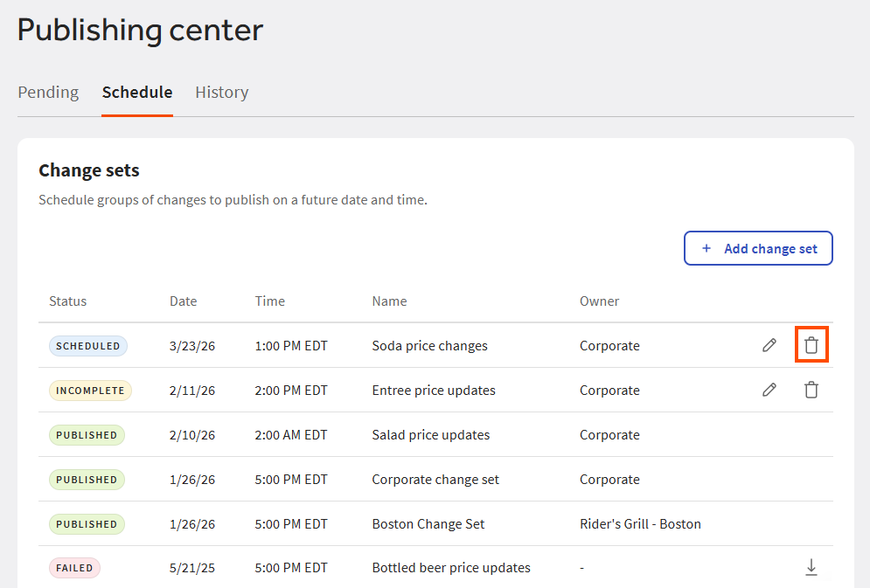Image resolution: width=870 pixels, height=588 pixels.
Task: Sort by the Date column header
Action: [x=183, y=301]
